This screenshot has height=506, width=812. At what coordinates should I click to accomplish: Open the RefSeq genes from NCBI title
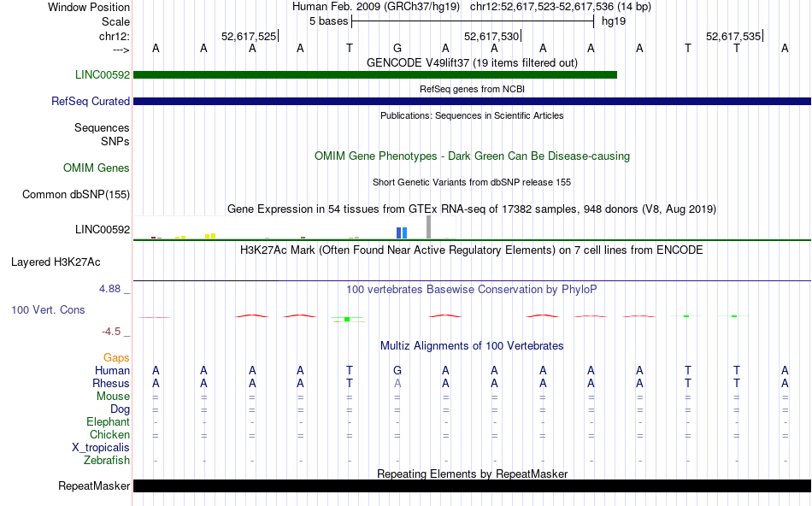473,89
